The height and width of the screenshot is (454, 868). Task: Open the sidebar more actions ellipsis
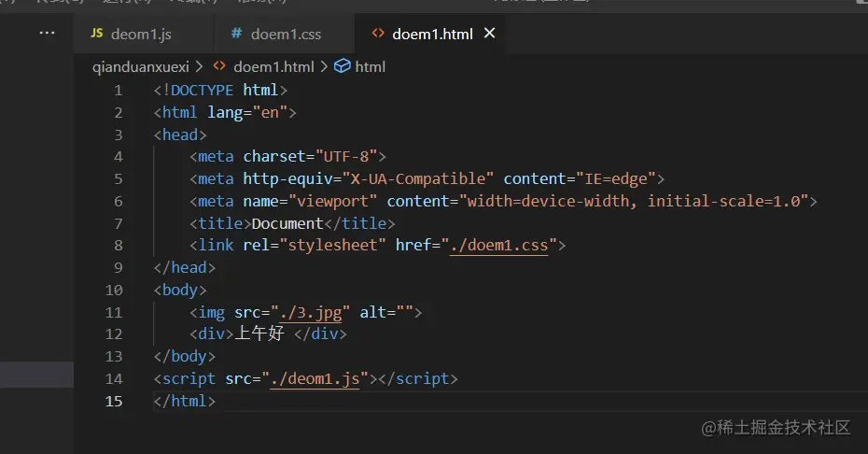click(x=47, y=34)
